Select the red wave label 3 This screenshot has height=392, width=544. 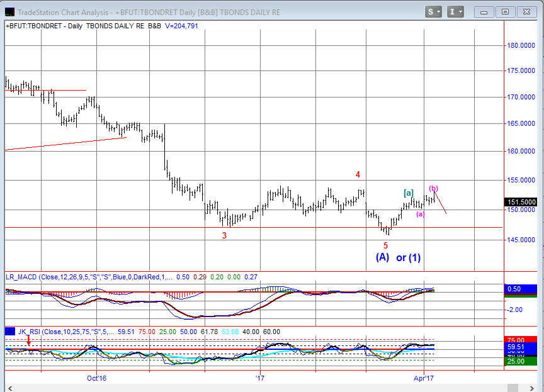[225, 236]
